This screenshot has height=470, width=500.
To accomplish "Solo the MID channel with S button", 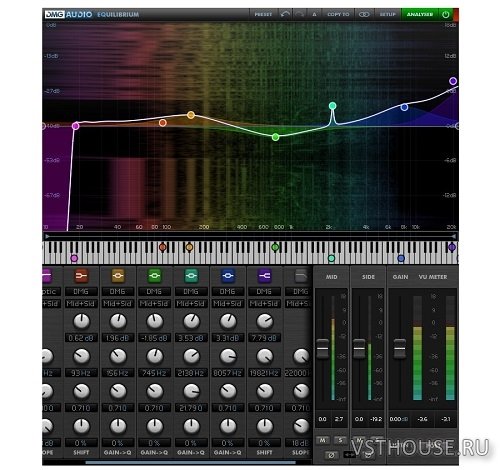I will click(340, 440).
